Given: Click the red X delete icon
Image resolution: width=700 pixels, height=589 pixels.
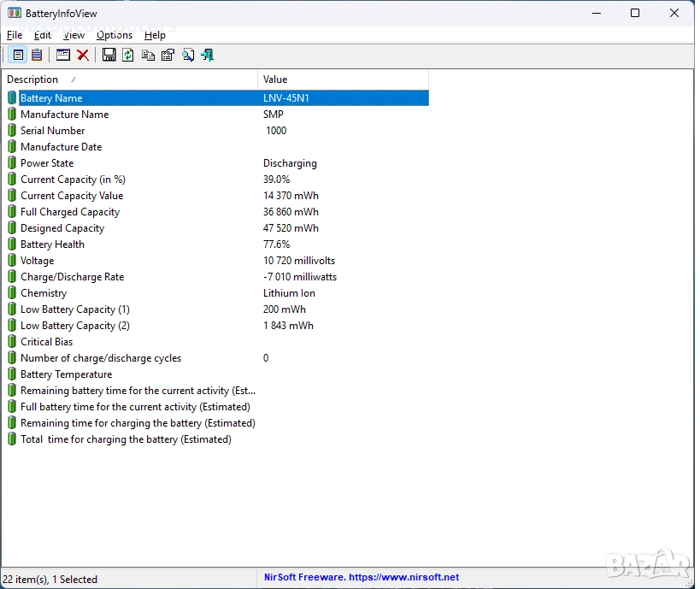Looking at the screenshot, I should coord(83,56).
